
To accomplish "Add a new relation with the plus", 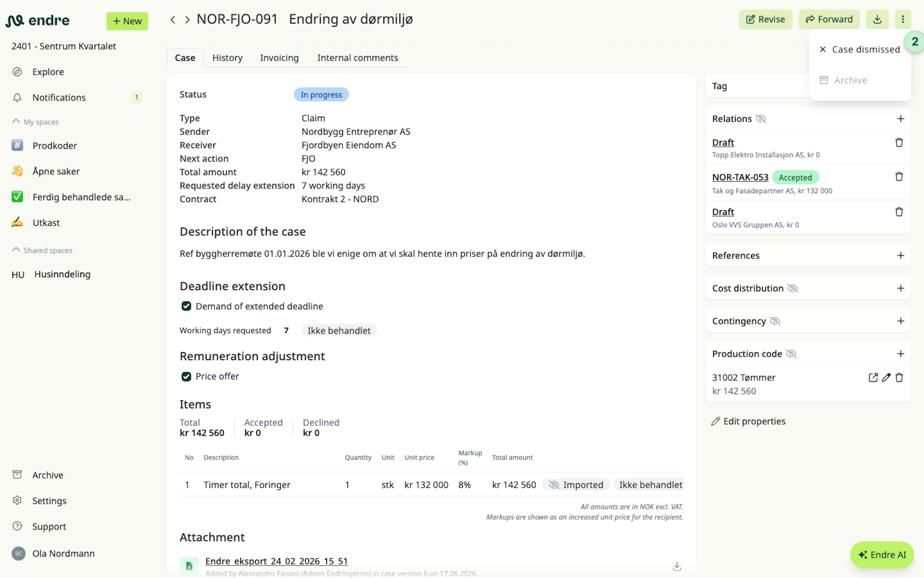I will 900,119.
